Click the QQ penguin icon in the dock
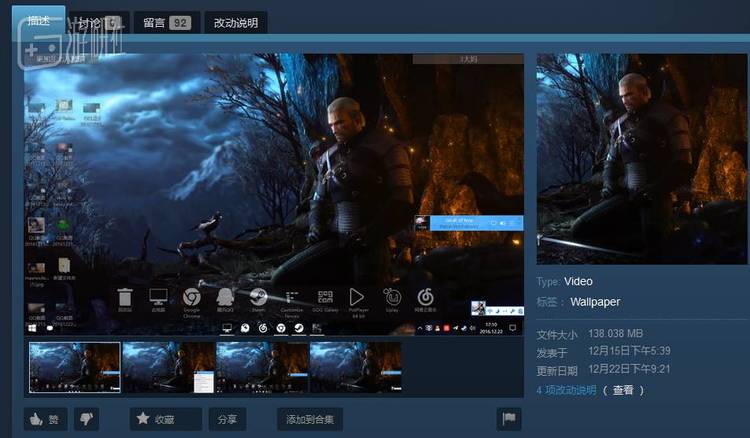 [x=224, y=298]
